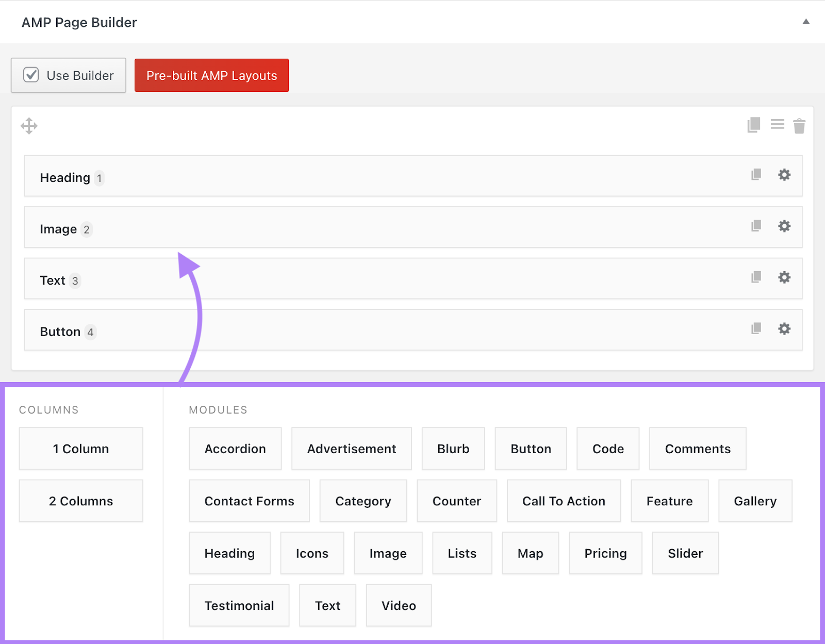Open settings gear for the Button module
825x644 pixels.
click(784, 328)
